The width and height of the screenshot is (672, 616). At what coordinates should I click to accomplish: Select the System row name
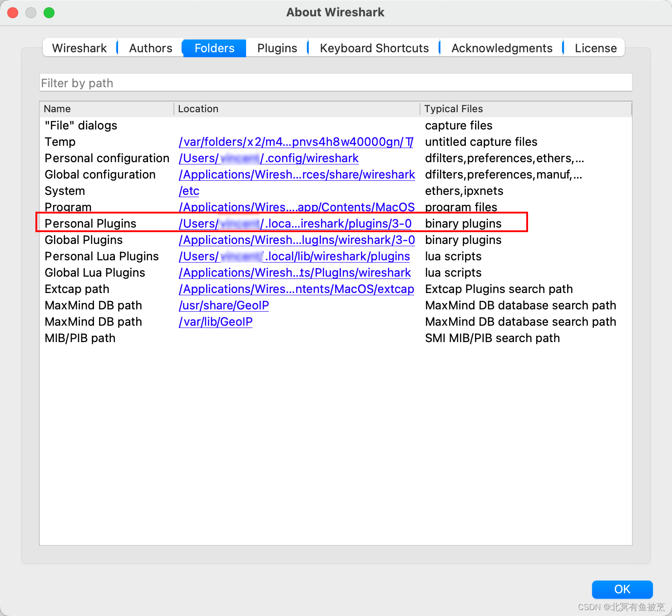64,191
